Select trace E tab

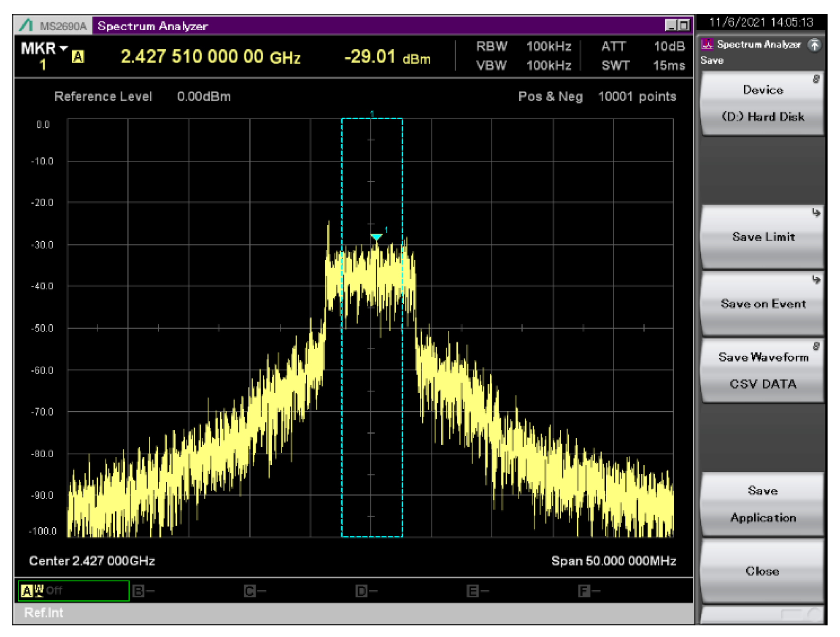pyautogui.click(x=478, y=591)
